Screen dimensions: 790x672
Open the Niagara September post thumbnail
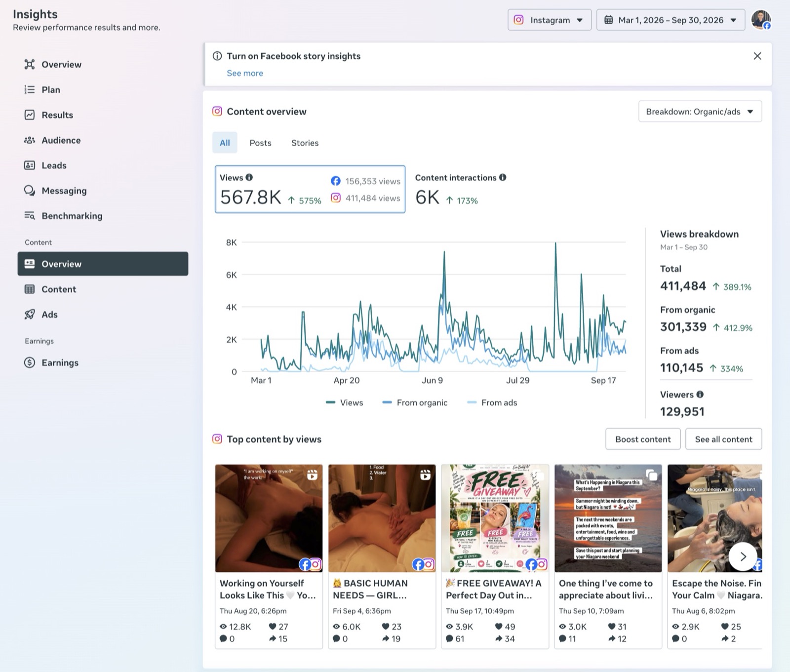608,518
